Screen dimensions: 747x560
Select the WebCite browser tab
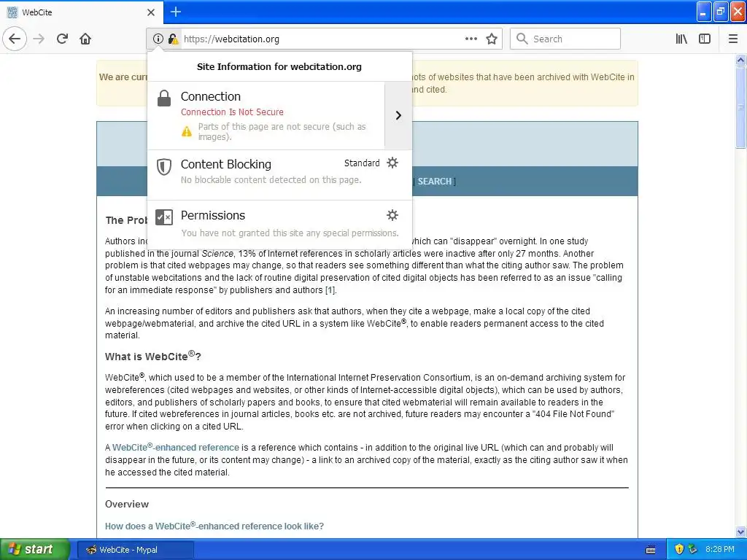82,12
